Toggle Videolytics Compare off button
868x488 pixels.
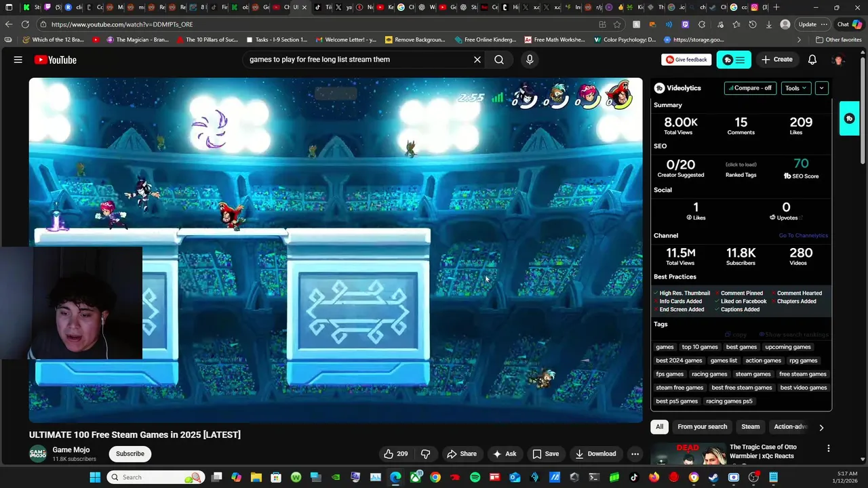pos(750,88)
